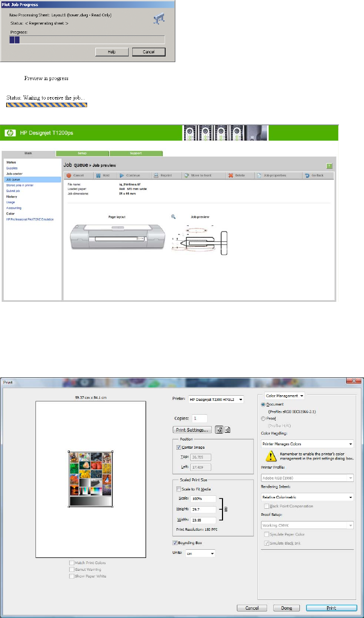
Task: Open Submit job sidebar link
Action: tap(13, 190)
